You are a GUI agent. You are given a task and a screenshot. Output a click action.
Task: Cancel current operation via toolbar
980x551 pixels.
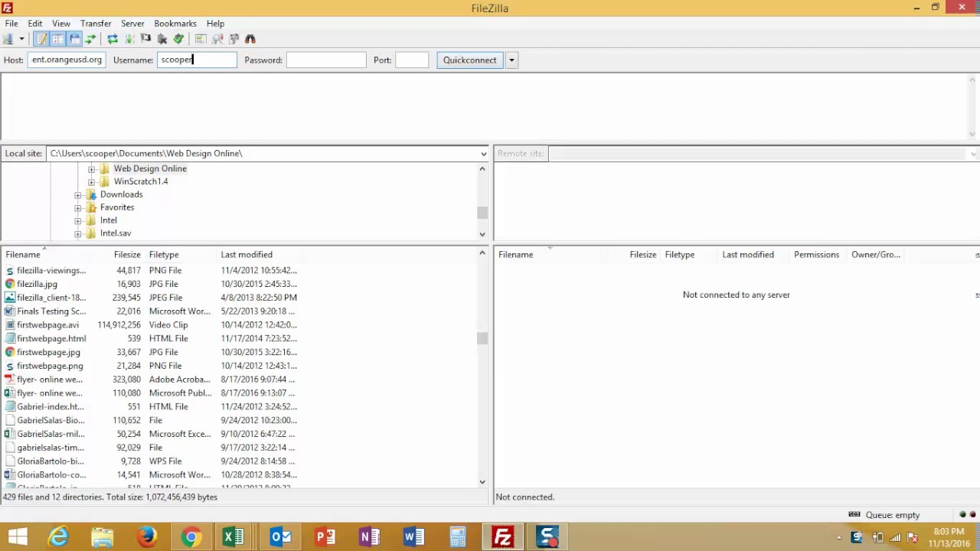click(145, 39)
